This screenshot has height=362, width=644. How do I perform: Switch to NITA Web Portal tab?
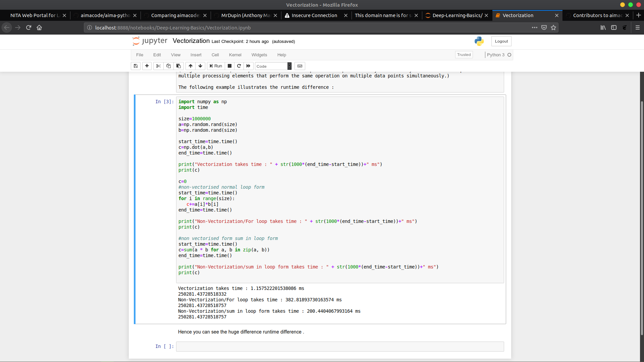35,15
